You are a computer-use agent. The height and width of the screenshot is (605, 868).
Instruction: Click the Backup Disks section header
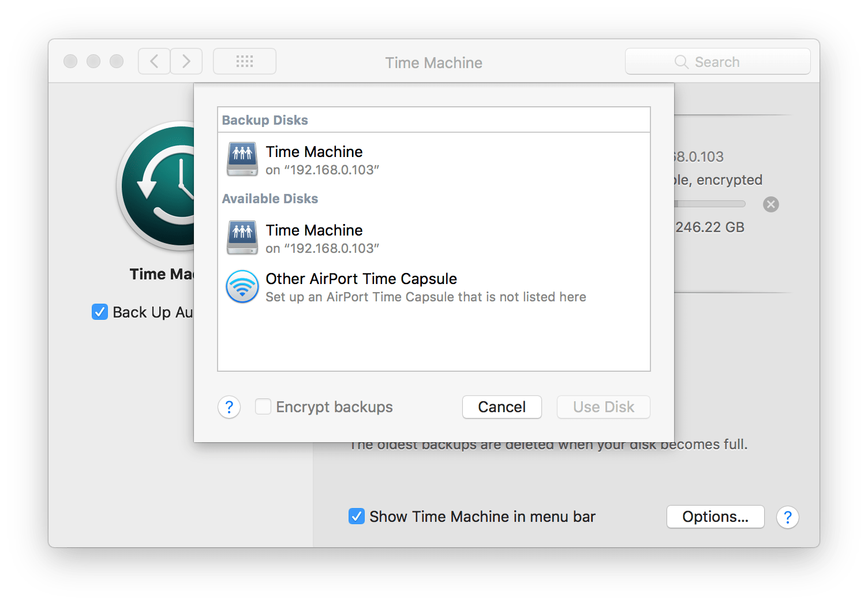point(265,120)
